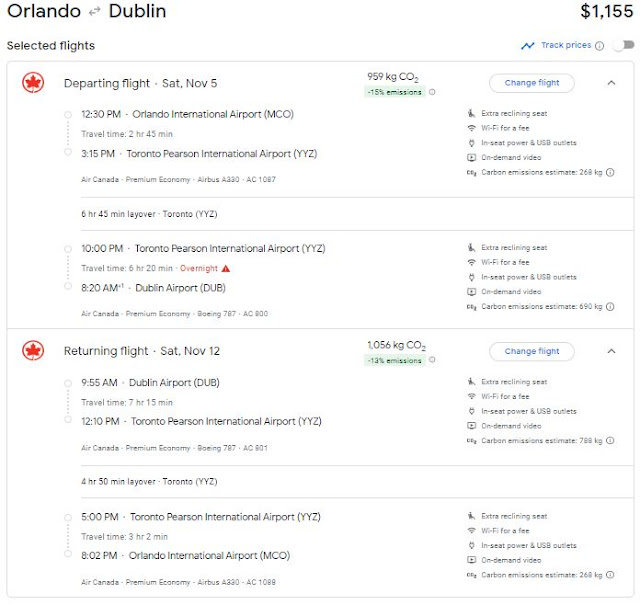Click the -13% emissions green badge
640x605 pixels.
pos(394,360)
